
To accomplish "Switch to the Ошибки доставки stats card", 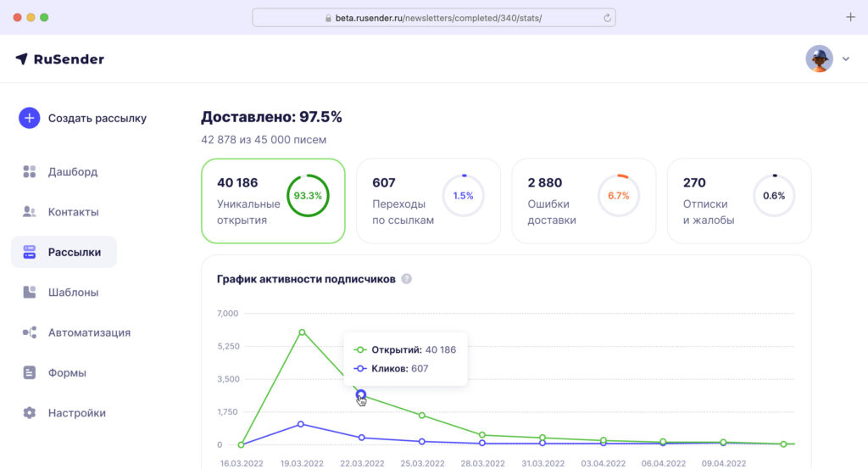I will [x=583, y=201].
